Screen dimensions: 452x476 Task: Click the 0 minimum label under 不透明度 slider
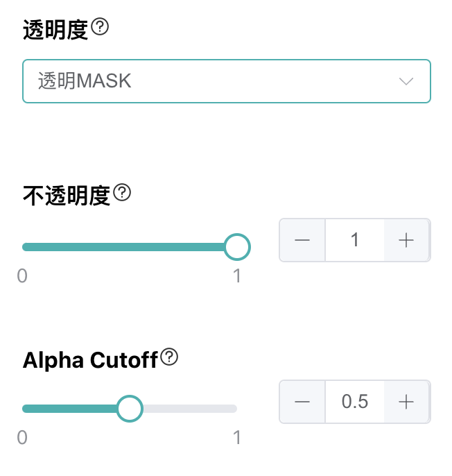[x=22, y=276]
